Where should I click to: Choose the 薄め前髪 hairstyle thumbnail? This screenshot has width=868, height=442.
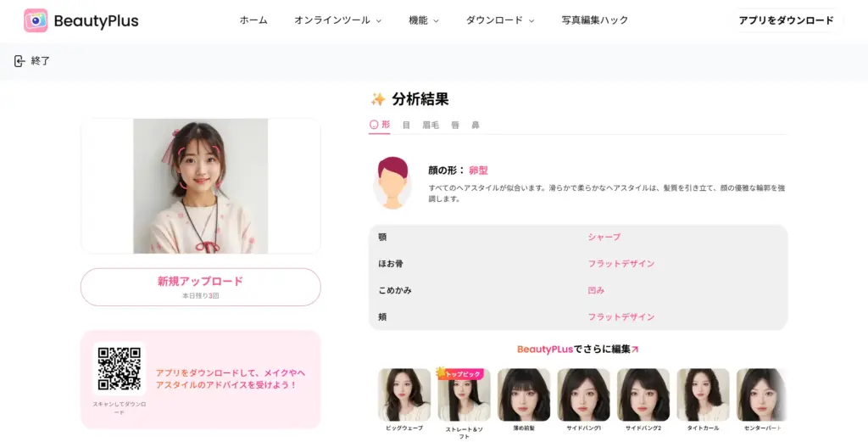pos(524,395)
